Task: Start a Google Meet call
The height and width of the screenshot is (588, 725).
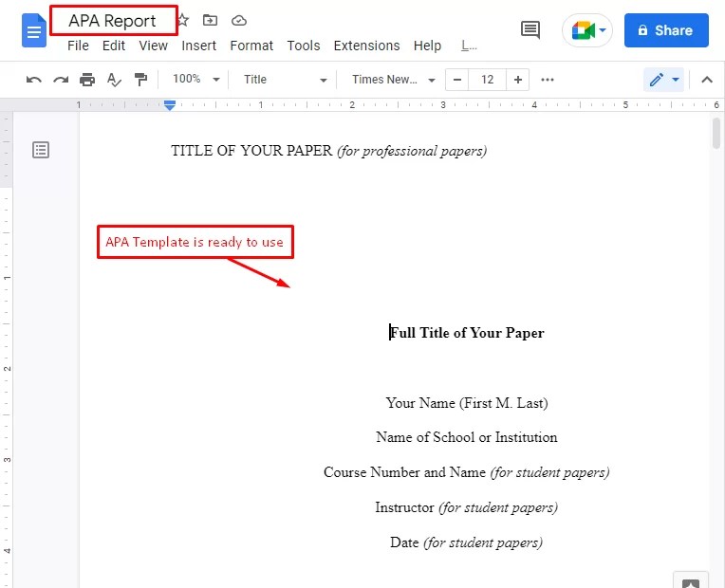Action: tap(583, 30)
